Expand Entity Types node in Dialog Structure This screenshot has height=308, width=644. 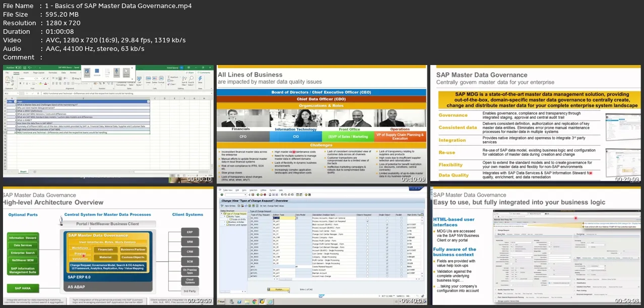225,217
